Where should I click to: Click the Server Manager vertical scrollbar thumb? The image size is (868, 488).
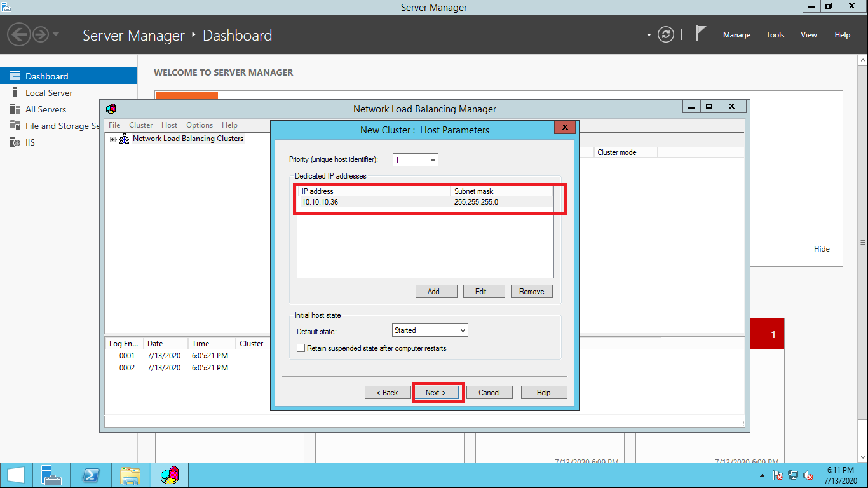862,242
